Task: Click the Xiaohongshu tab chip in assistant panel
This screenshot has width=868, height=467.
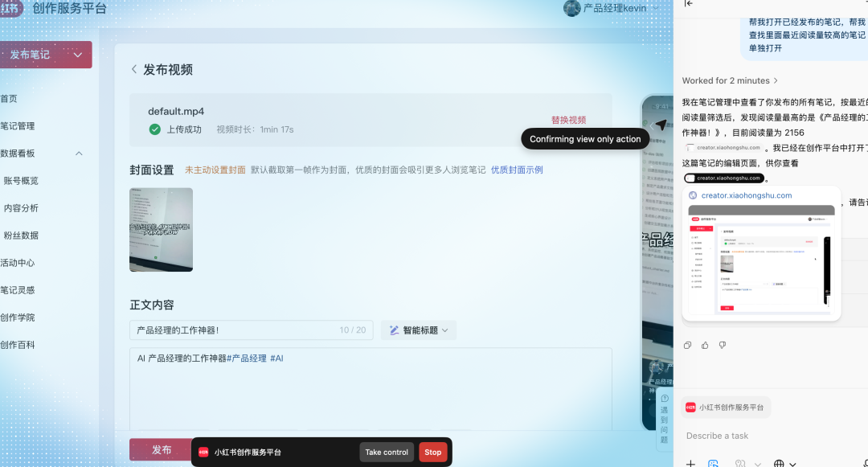Action: point(726,408)
